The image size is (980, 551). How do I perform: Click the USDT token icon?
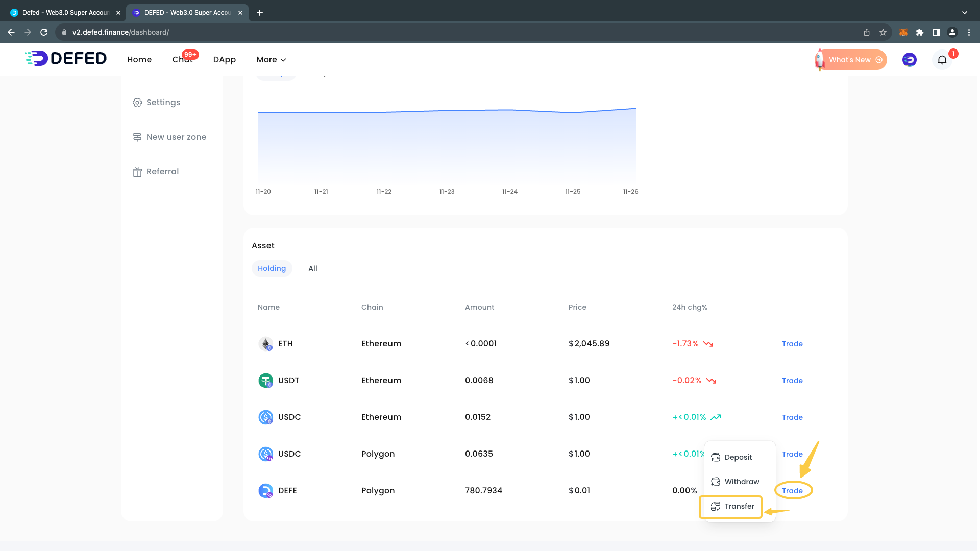(265, 381)
